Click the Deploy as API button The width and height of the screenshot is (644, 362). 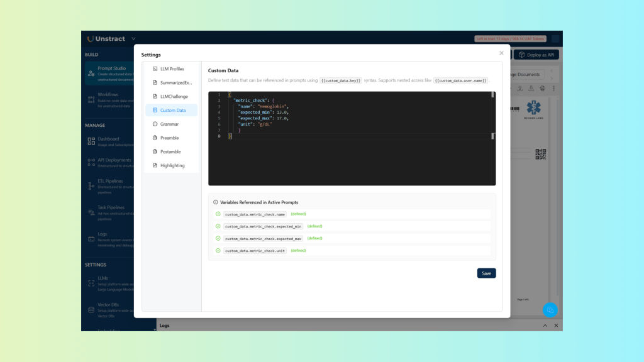coord(535,55)
